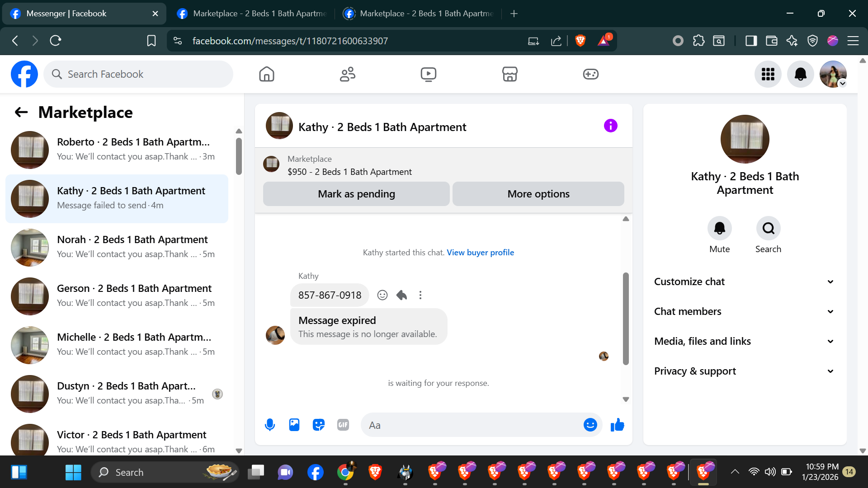The height and width of the screenshot is (488, 868).
Task: Expand Chat members section
Action: coord(745,311)
